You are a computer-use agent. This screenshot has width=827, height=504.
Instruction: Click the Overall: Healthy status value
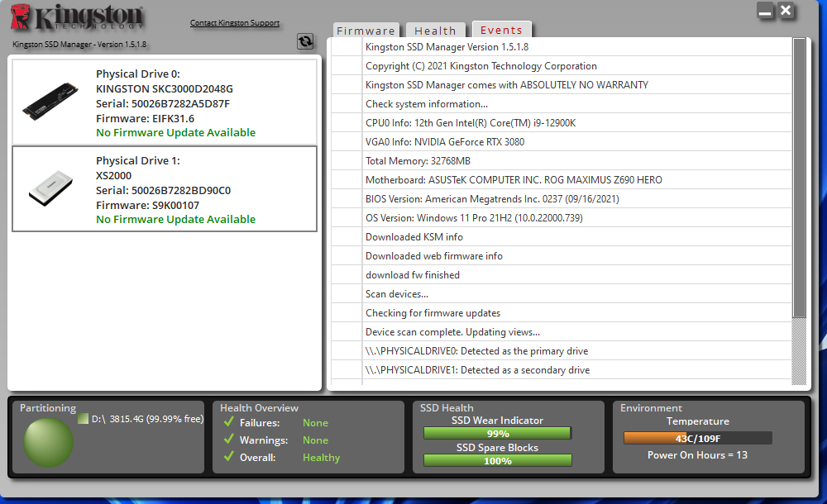pyautogui.click(x=321, y=458)
